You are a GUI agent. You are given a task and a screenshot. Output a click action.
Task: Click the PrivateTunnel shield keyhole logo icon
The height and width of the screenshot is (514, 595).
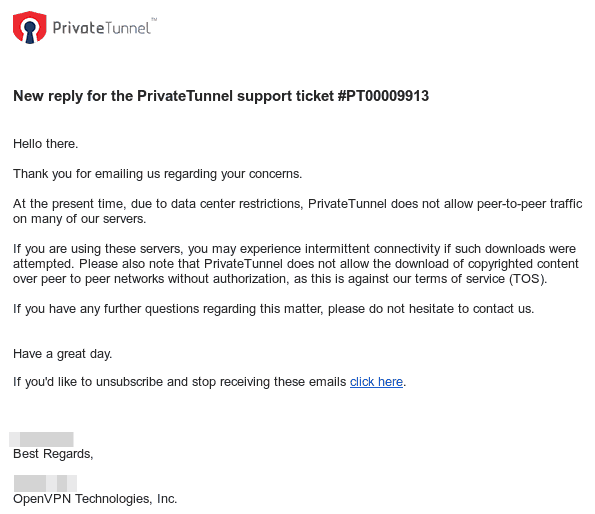click(x=30, y=27)
